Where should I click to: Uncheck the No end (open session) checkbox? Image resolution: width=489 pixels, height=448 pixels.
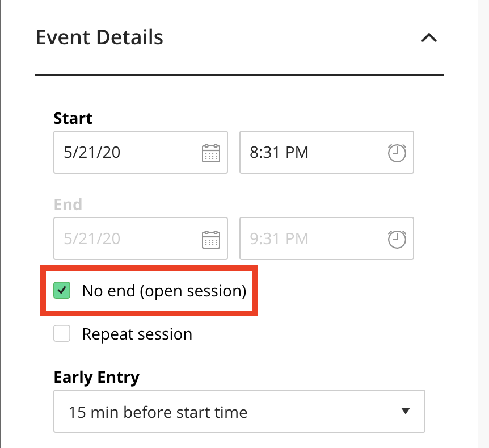click(62, 290)
